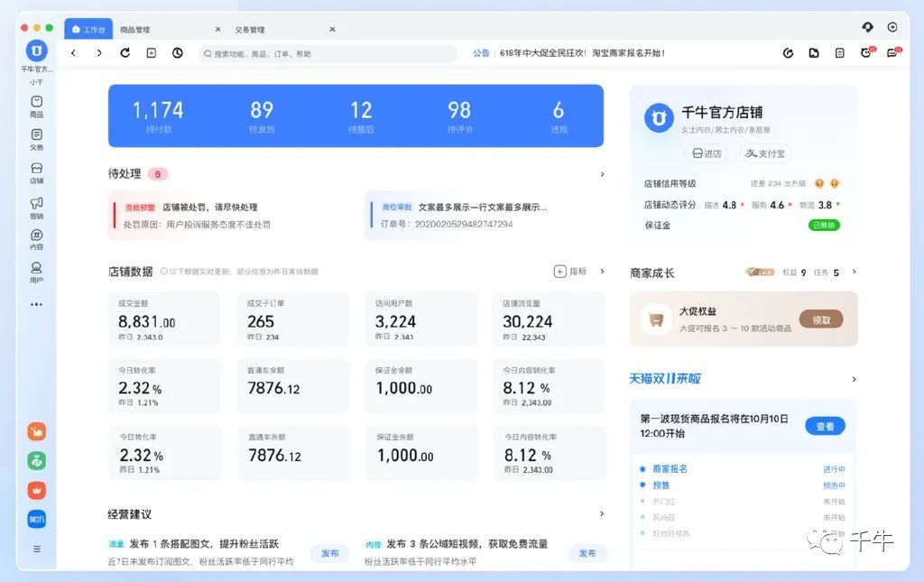Click the blue 查看 button
The image size is (924, 582).
pos(825,426)
